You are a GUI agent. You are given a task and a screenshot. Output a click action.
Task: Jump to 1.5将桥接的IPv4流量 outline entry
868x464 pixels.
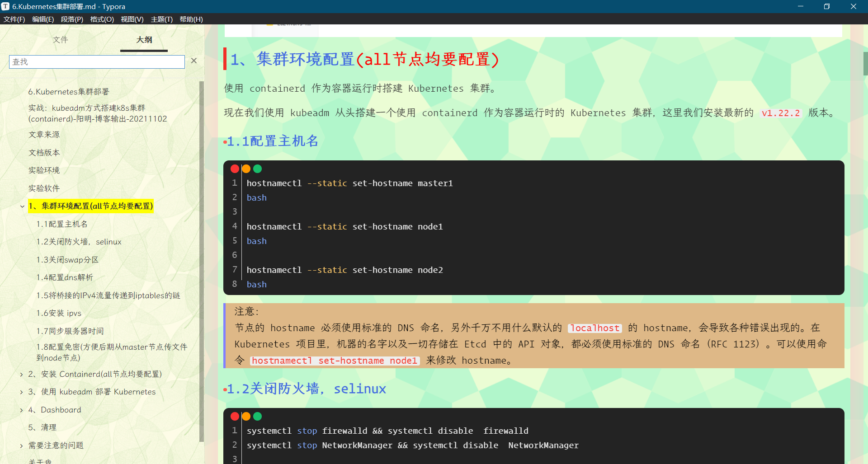108,295
